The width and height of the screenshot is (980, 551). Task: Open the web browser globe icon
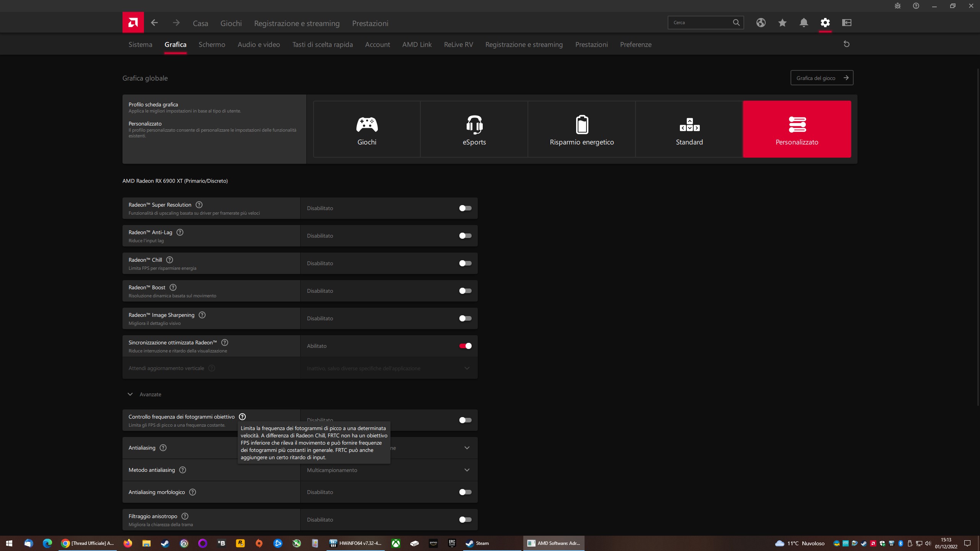pos(761,23)
